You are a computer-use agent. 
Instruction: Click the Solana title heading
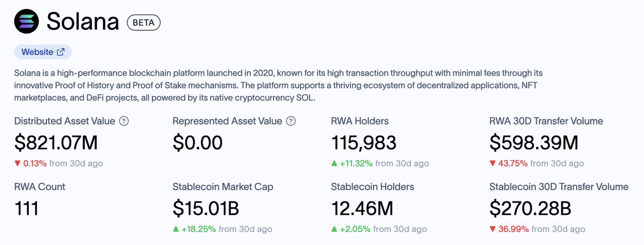coord(82,22)
